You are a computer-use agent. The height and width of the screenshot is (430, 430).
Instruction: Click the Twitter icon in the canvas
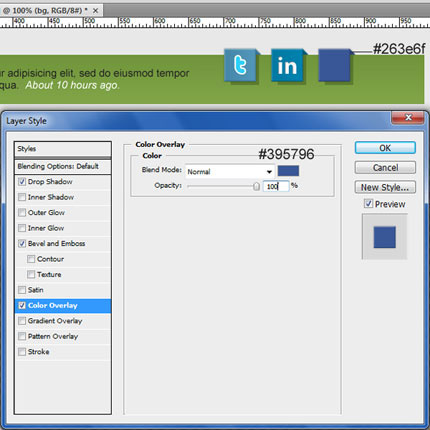(x=241, y=65)
